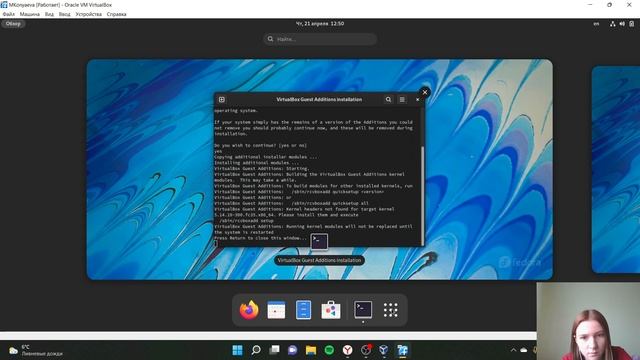The height and width of the screenshot is (360, 640).
Task: Open the Справка menu in VirtualBox
Action: (116, 14)
